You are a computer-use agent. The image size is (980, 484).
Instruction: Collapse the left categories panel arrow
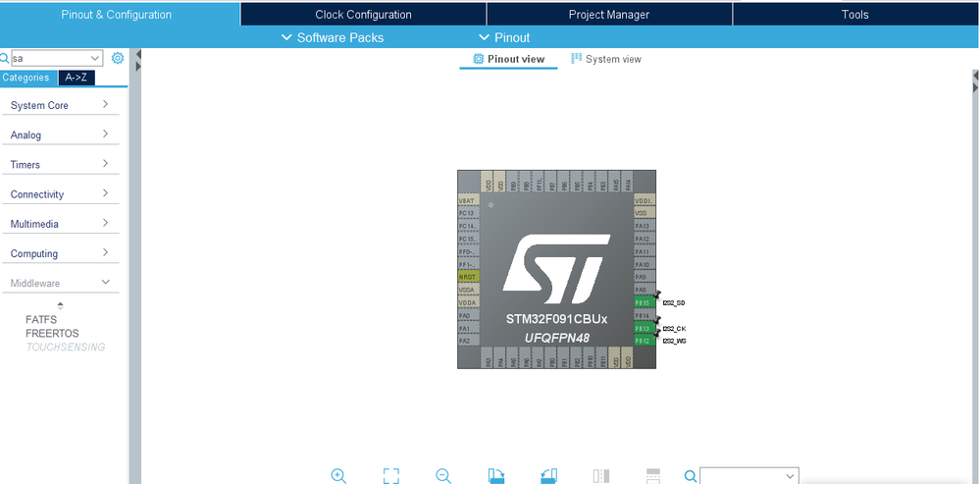[138, 55]
